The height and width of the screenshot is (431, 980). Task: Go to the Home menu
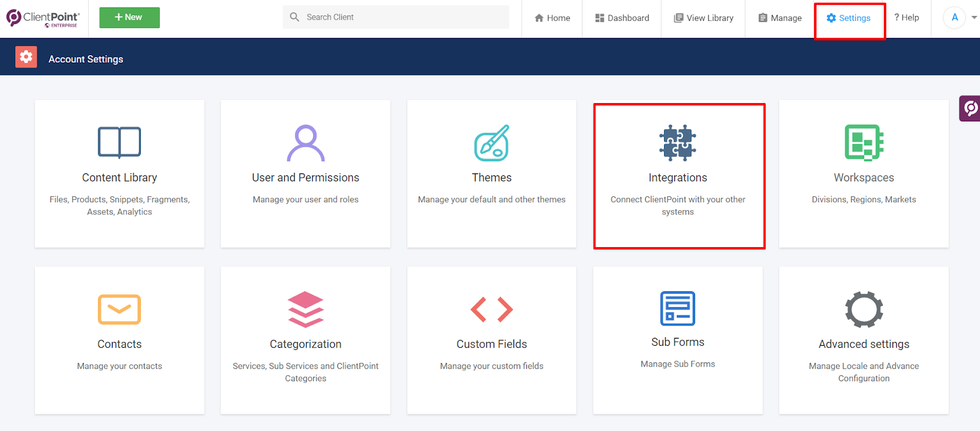click(552, 18)
